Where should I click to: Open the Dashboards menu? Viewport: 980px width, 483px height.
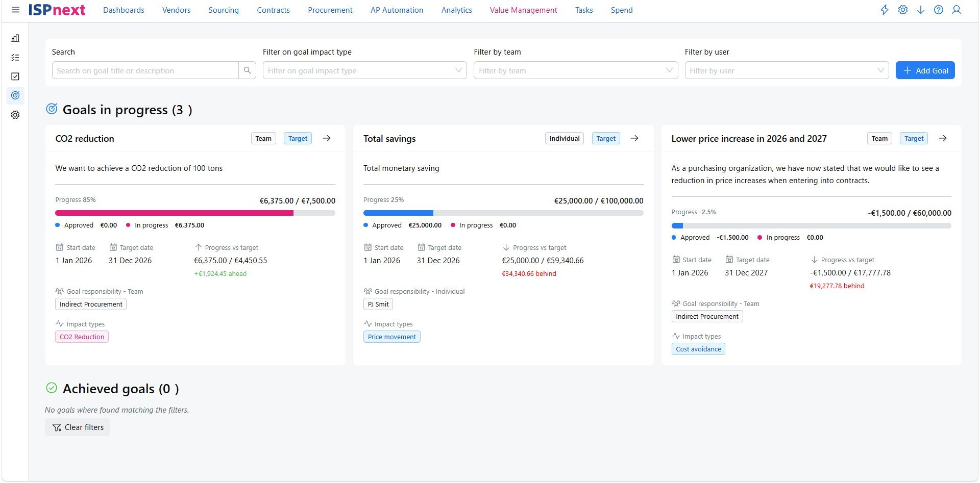coord(124,10)
